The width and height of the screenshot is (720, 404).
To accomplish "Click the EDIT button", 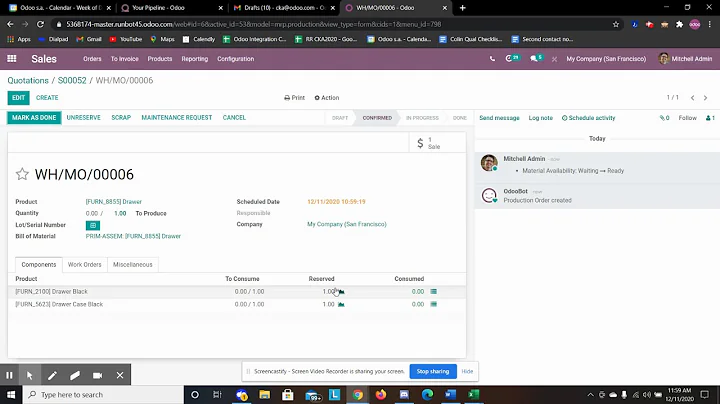I will pyautogui.click(x=18, y=98).
